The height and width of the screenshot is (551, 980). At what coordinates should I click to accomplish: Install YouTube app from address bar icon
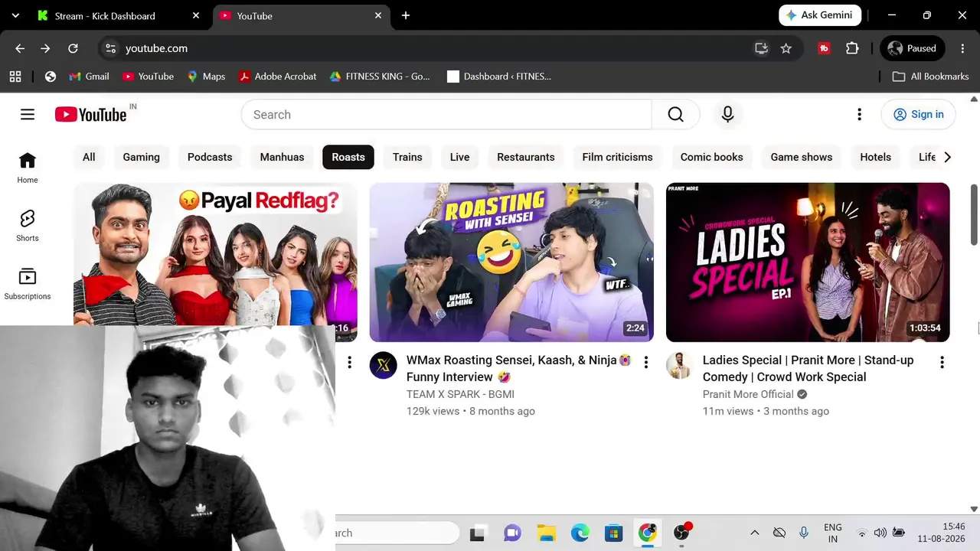(761, 48)
